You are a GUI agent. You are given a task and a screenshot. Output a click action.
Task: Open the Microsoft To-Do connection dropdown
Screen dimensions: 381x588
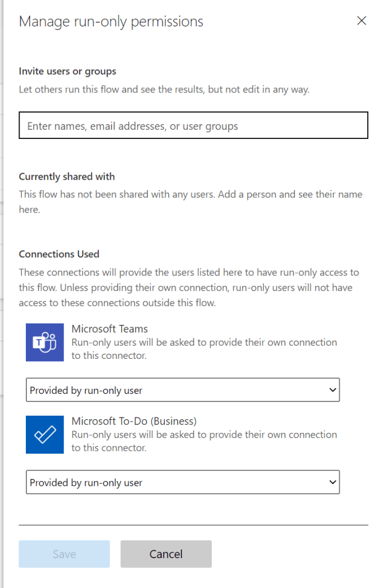(x=182, y=482)
